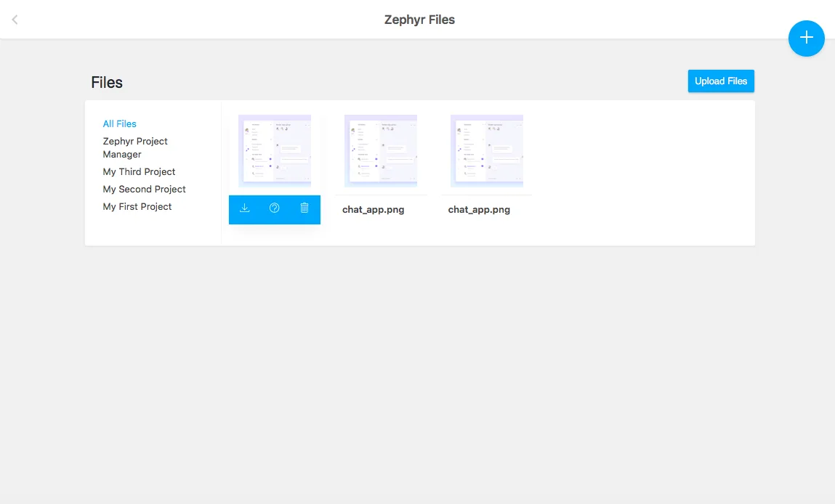Open the round blue plus button
Screen dimensions: 835x504
point(806,38)
